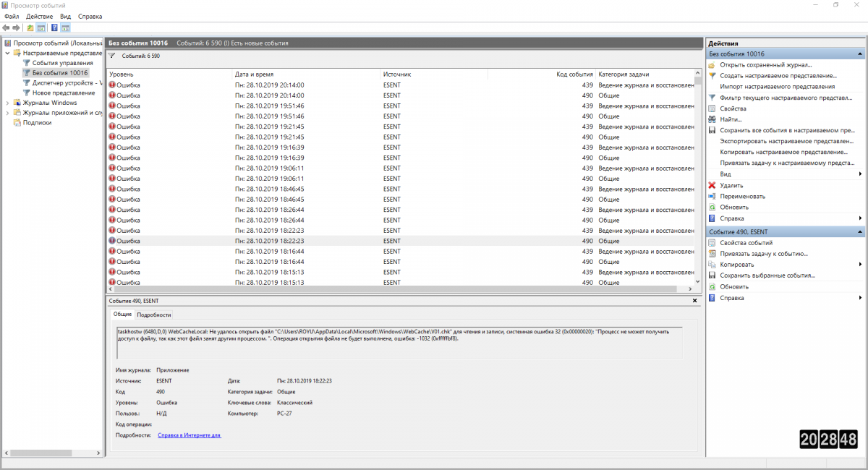Open the Копировать submenu in Actions
This screenshot has height=470, width=868.
[x=786, y=265]
